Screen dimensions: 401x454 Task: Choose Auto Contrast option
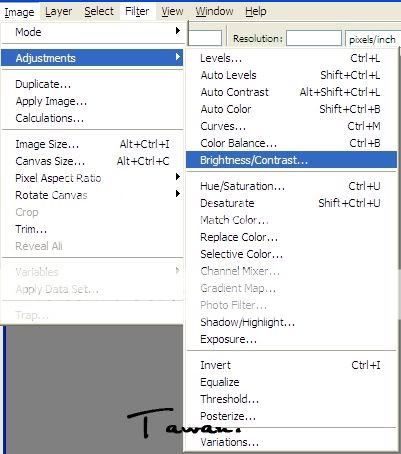(291, 92)
